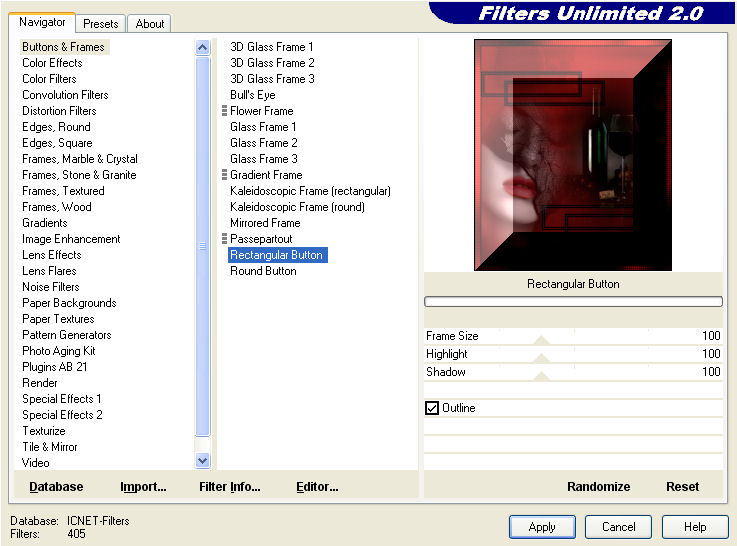This screenshot has height=546, width=737.
Task: Click the scroll down arrow in category list
Action: pyautogui.click(x=203, y=461)
